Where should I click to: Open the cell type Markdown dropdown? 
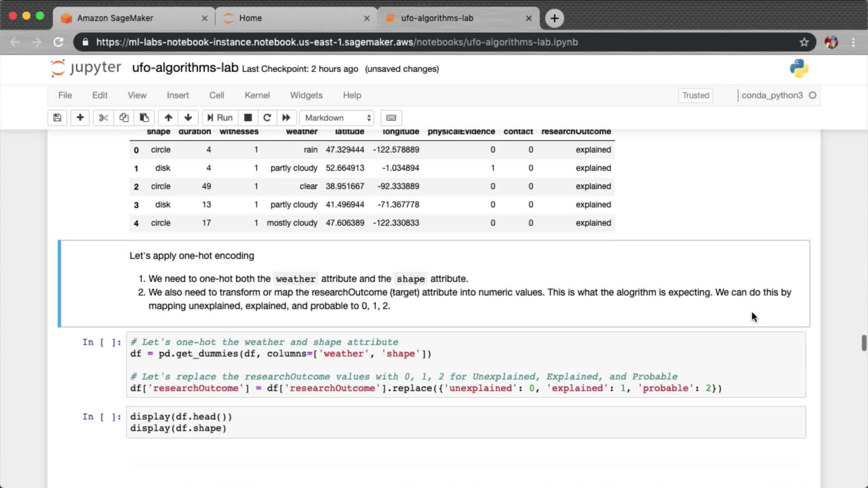[337, 118]
